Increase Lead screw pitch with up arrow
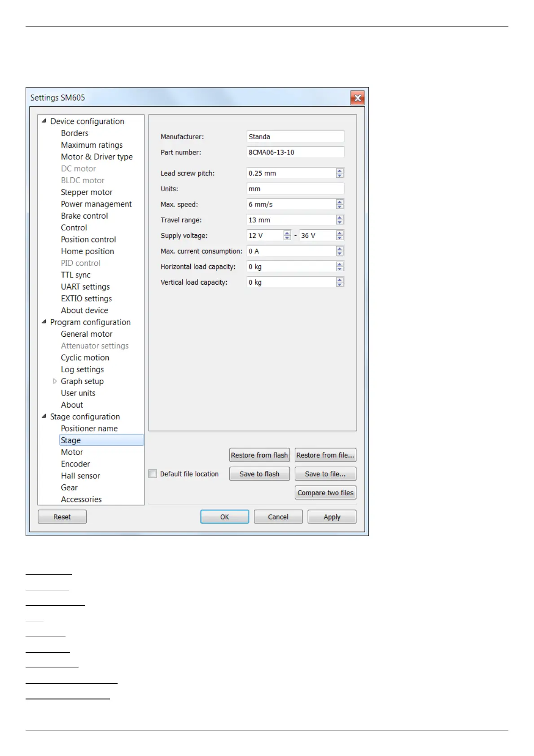This screenshot has width=534, height=756. (340, 171)
